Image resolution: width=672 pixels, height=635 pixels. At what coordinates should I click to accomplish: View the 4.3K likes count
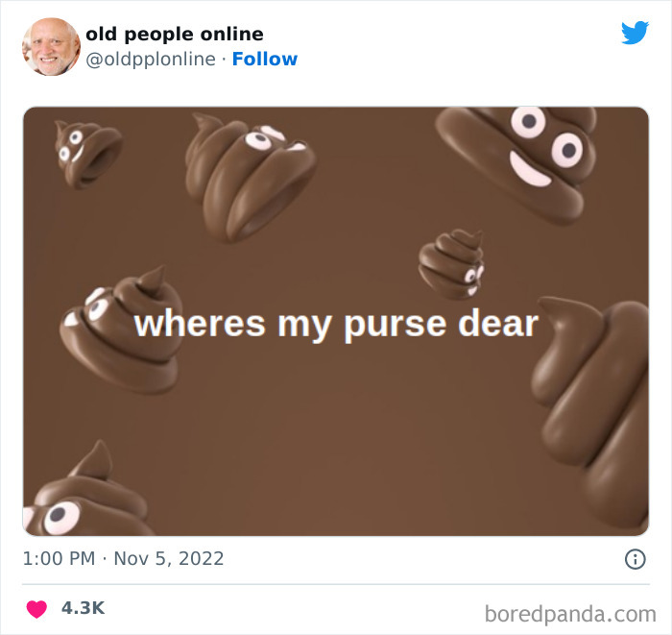(x=83, y=608)
